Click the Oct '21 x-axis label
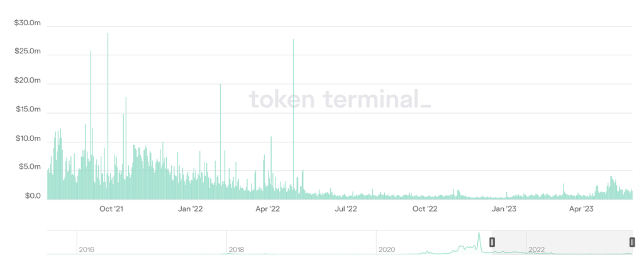This screenshot has height=260, width=644. coord(110,209)
